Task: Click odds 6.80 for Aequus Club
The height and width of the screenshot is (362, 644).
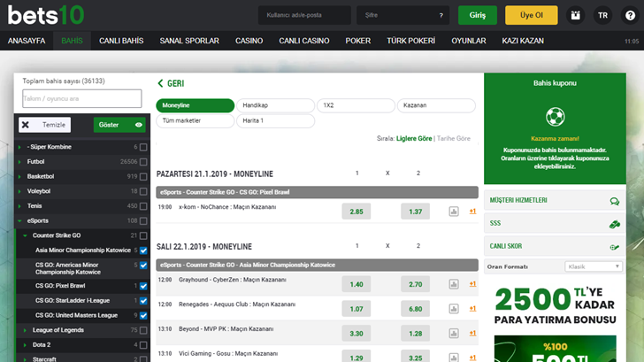Action: pyautogui.click(x=415, y=309)
